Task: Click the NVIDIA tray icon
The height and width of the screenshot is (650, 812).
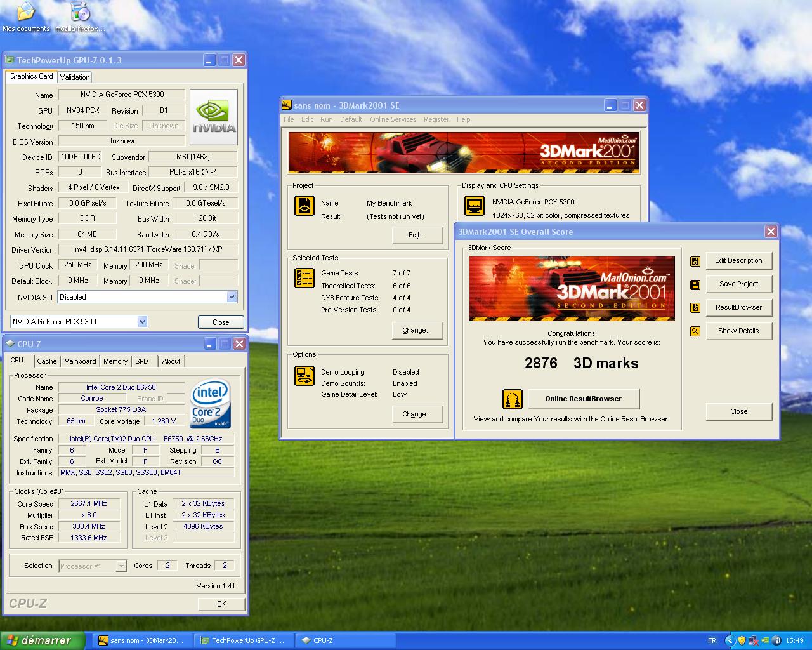Action: tap(765, 640)
